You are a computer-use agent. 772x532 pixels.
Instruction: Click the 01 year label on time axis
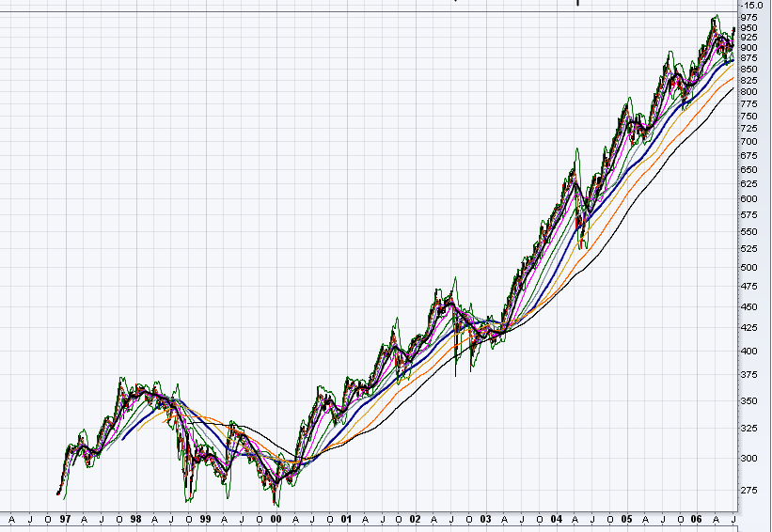point(347,519)
